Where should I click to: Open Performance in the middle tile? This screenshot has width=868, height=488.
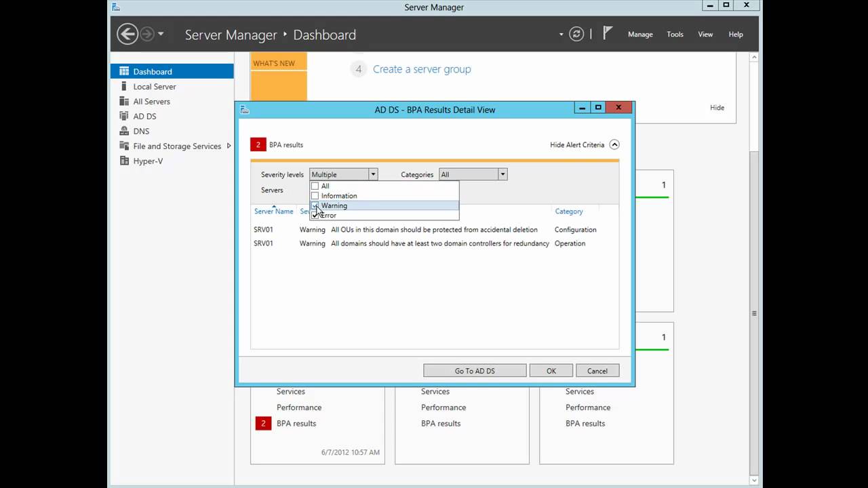point(443,407)
